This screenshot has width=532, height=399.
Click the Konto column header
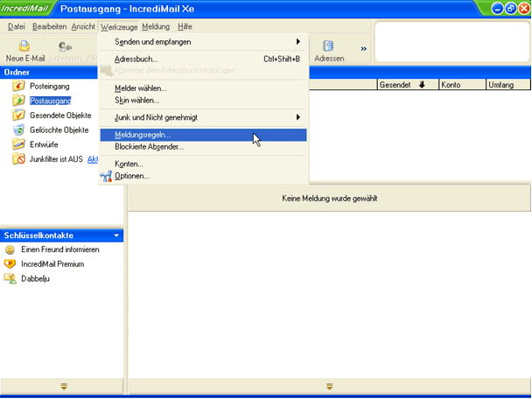click(x=462, y=85)
